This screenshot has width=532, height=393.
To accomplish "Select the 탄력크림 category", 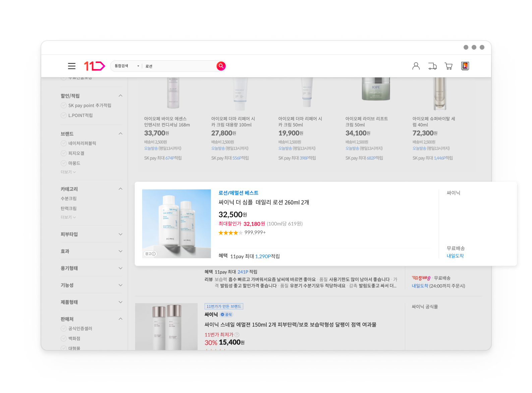I will tap(69, 209).
